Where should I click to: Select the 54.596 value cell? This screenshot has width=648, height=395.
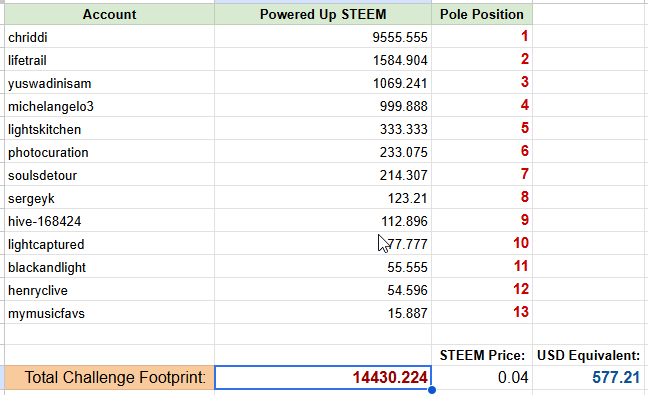click(323, 290)
